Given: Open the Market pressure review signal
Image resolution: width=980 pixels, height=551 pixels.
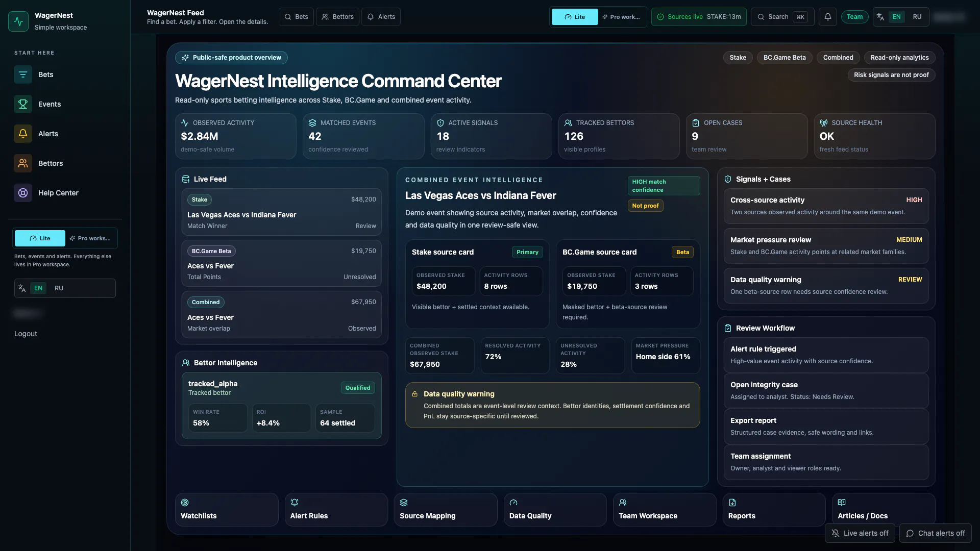Looking at the screenshot, I should [x=826, y=246].
